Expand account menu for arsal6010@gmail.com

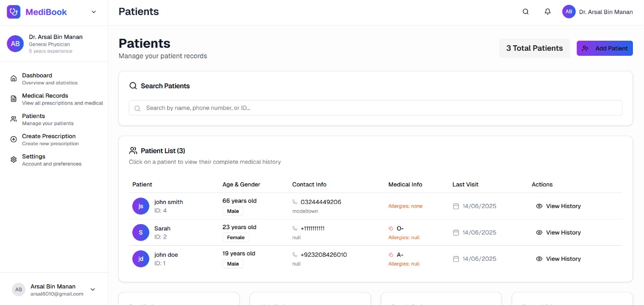pos(93,289)
